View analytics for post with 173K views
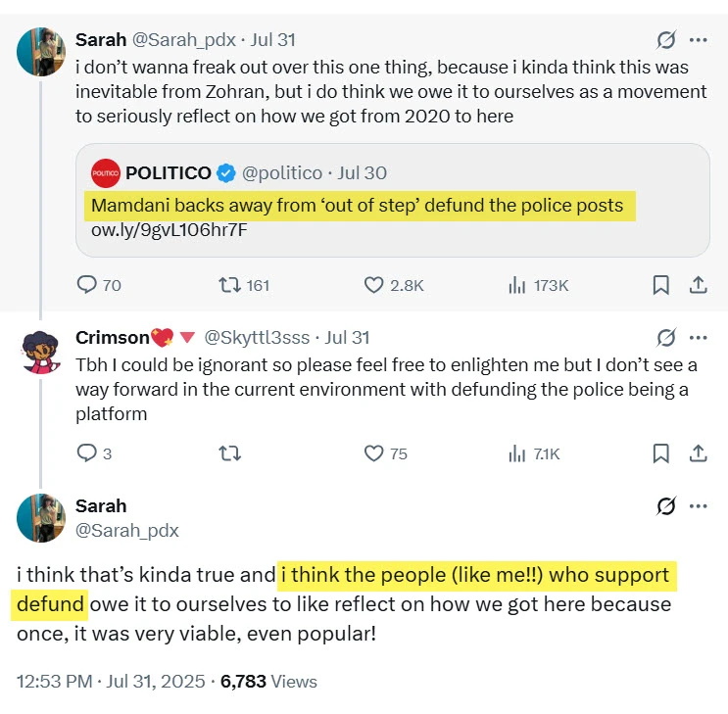Screen dimensions: 728x714 [x=516, y=285]
